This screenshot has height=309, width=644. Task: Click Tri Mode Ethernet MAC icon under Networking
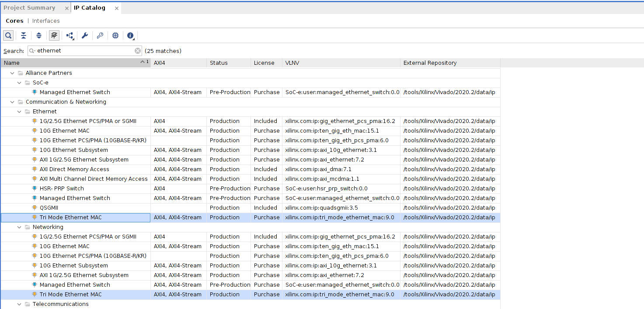coord(35,295)
